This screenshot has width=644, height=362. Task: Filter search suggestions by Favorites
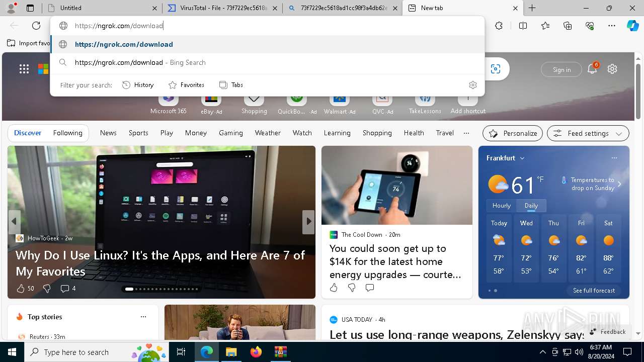(x=186, y=85)
